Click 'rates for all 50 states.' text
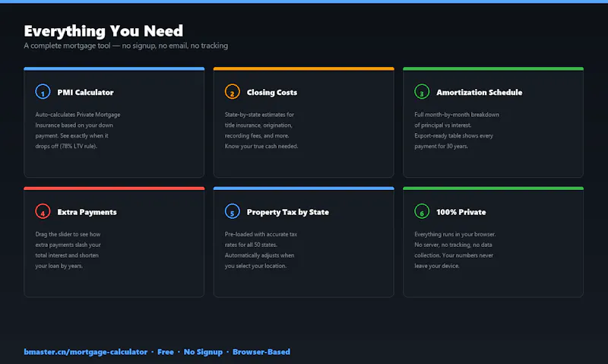Screen dimensions: 608x364 pos(251,245)
